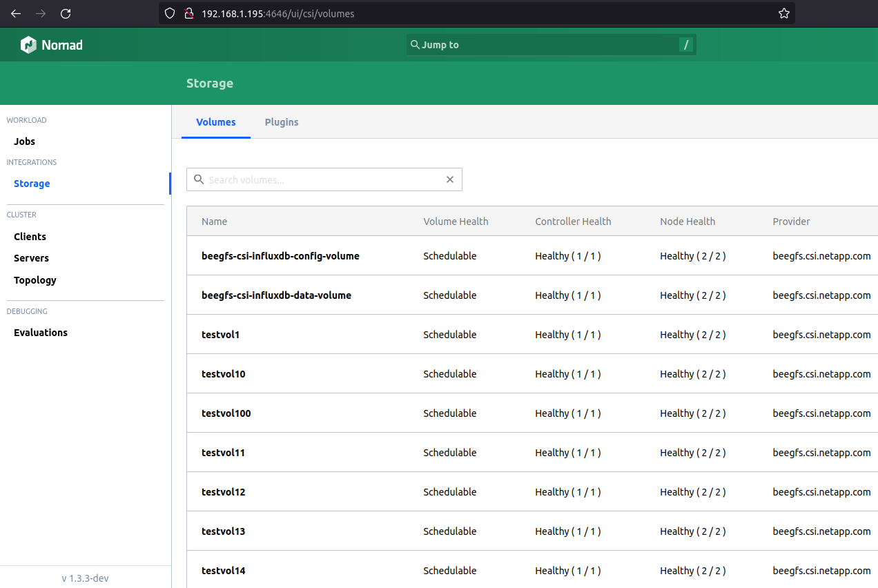Click Healthy ( 2 / 2 ) in testvol100 row
Screen dimensions: 878x588
pyautogui.click(x=693, y=413)
